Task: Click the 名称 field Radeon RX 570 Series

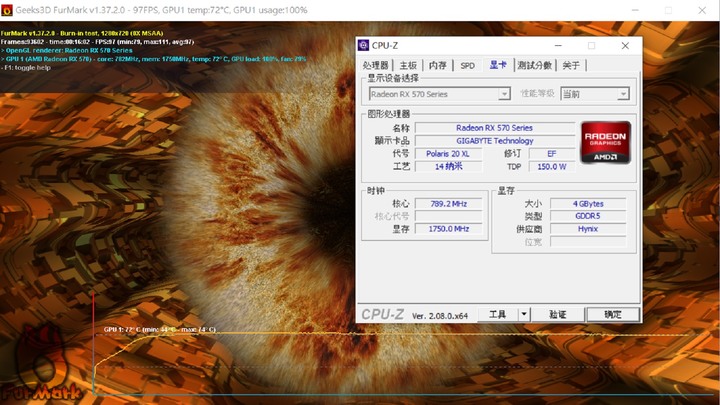Action: [x=495, y=128]
